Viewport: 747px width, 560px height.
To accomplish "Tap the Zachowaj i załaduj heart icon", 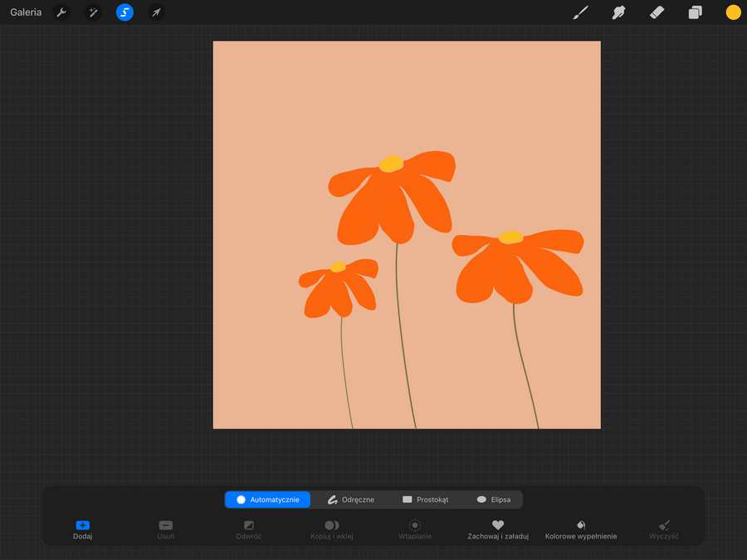I will click(x=496, y=526).
